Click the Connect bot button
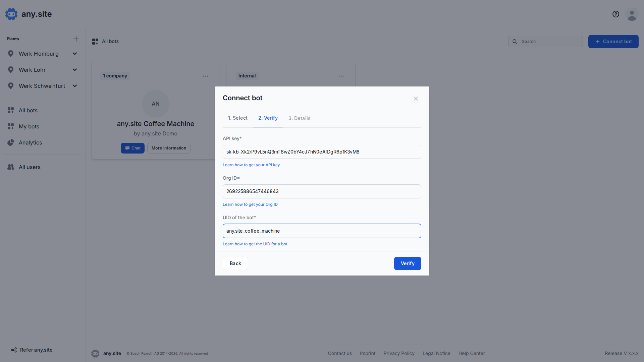 pos(613,42)
